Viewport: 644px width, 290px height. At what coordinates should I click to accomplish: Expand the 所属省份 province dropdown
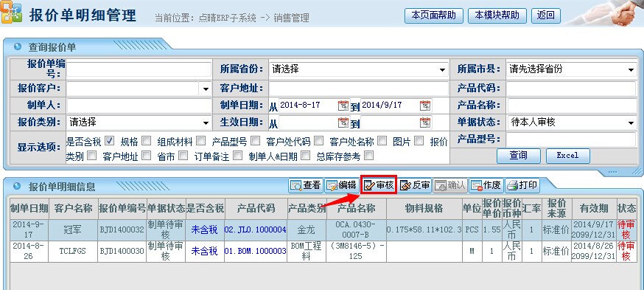click(359, 69)
